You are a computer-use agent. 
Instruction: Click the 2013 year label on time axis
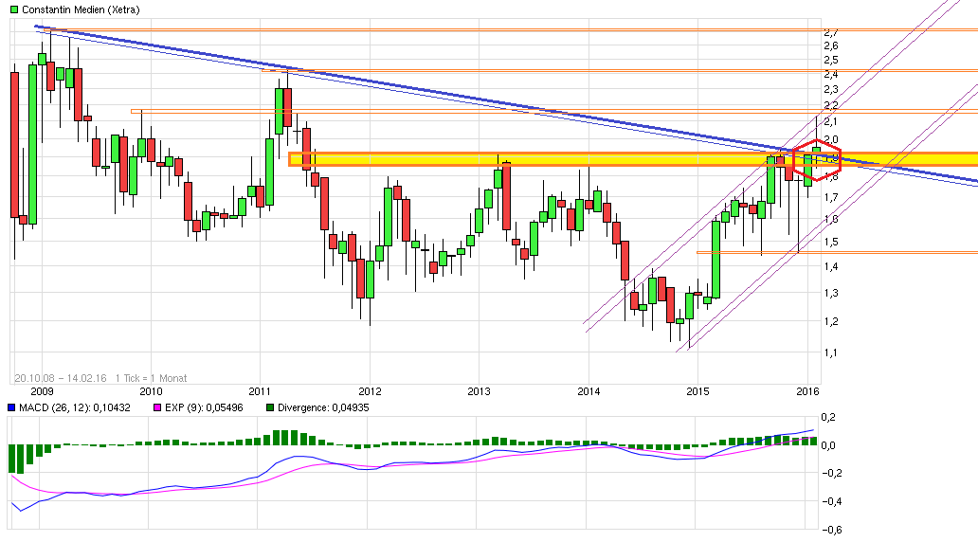(479, 391)
